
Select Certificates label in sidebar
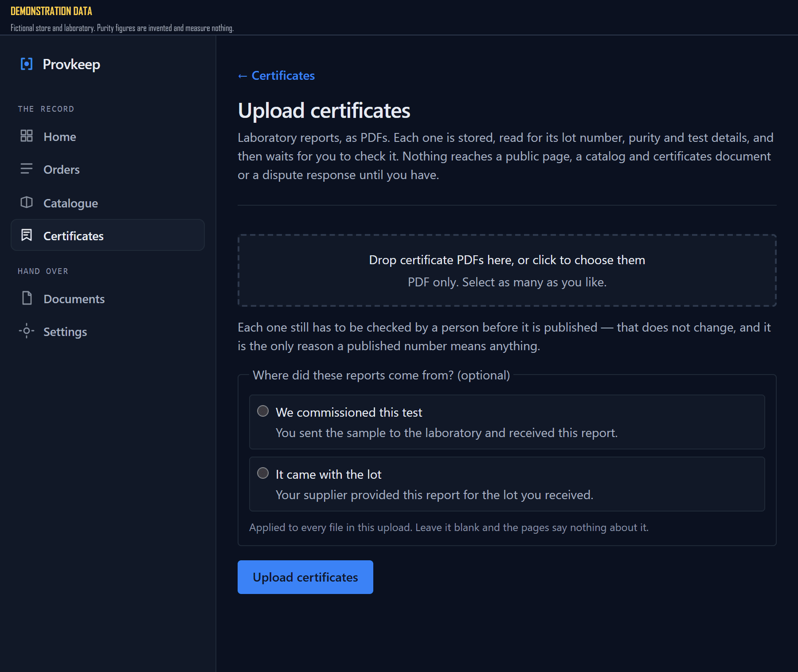click(74, 236)
